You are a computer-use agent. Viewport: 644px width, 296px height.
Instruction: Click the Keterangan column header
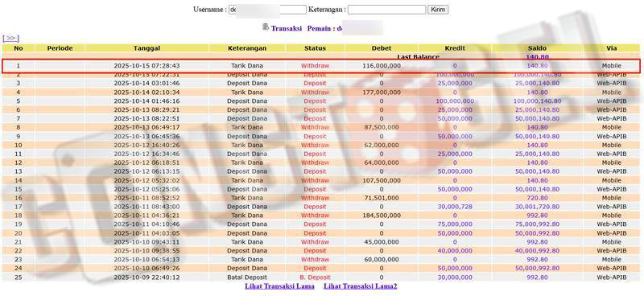coord(247,48)
